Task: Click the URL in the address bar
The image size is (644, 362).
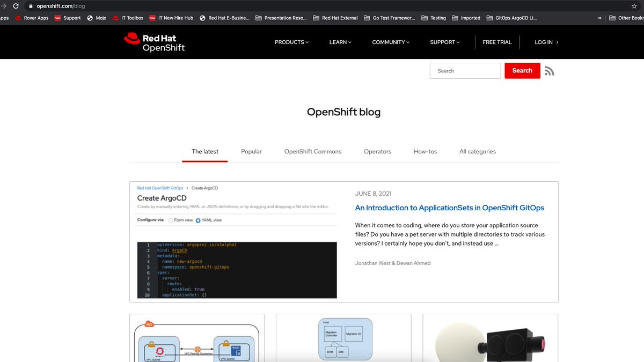Action: point(61,6)
